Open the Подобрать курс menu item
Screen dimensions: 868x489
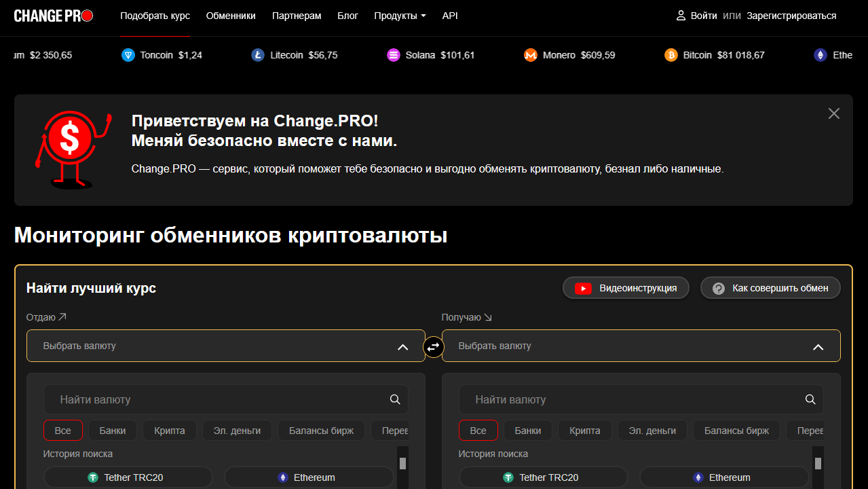[155, 16]
